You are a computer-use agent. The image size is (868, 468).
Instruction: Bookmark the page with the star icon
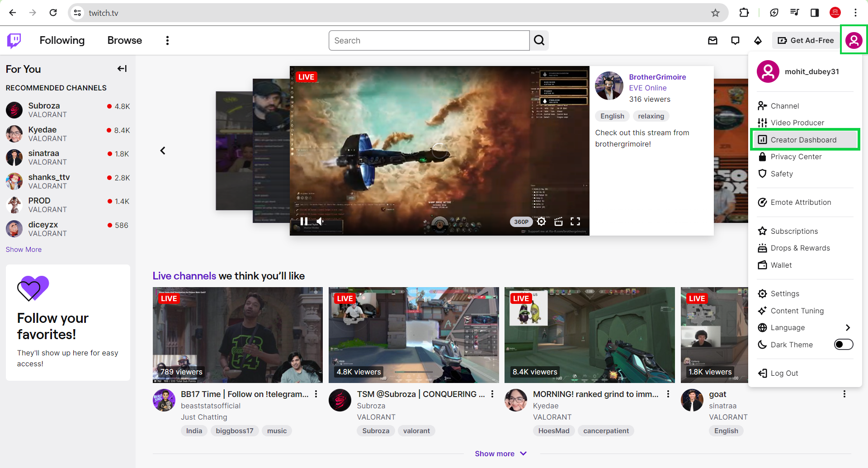(715, 13)
